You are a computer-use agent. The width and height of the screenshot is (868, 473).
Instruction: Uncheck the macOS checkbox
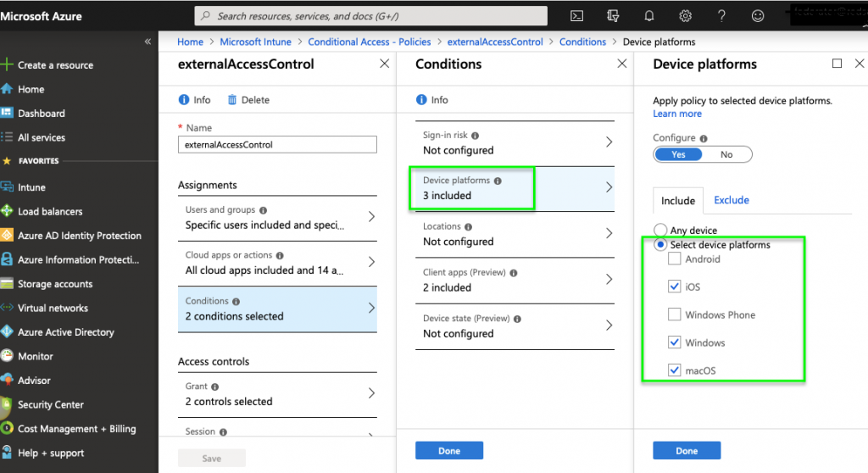[x=675, y=370]
